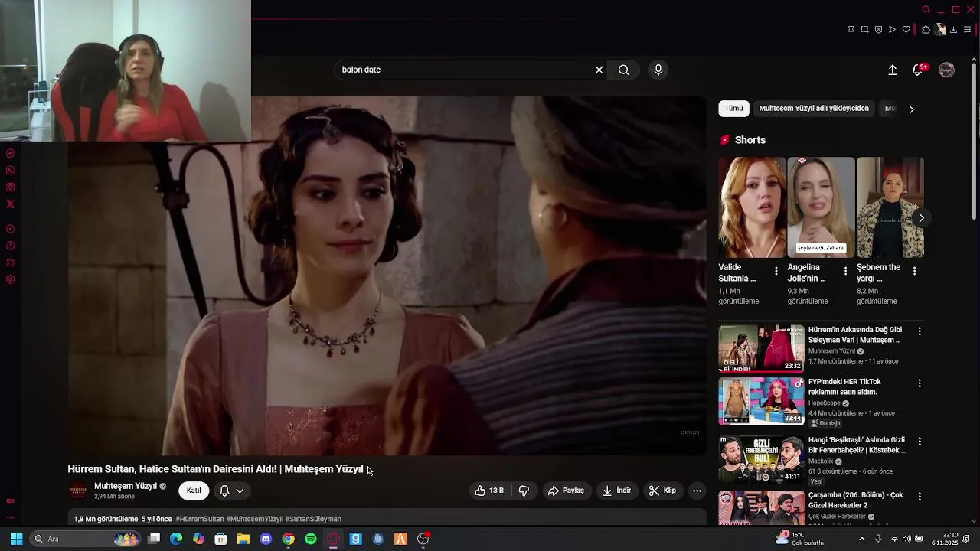Click the taskbar 'Ara' search box
The width and height of the screenshot is (980, 551).
point(84,539)
